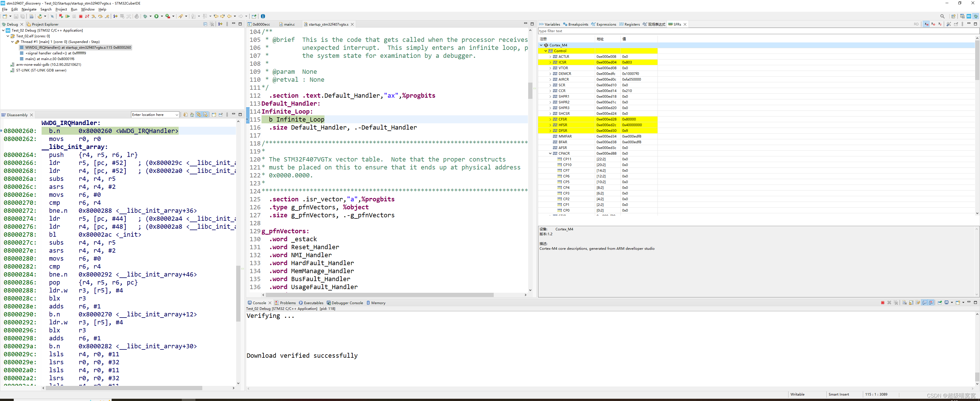This screenshot has height=401, width=980.
Task: Switch to C/C++ perspective icon
Action: [x=963, y=16]
